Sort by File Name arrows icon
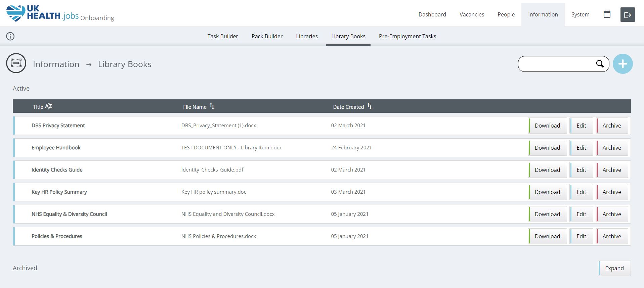644x288 pixels. click(x=212, y=106)
